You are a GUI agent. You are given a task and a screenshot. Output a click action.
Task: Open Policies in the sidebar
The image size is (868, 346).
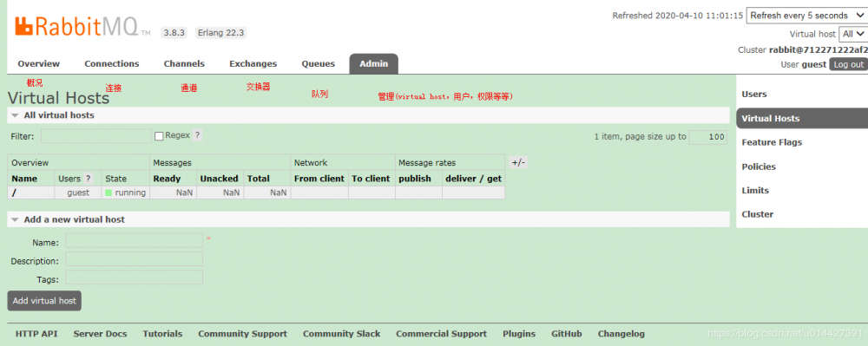(759, 166)
